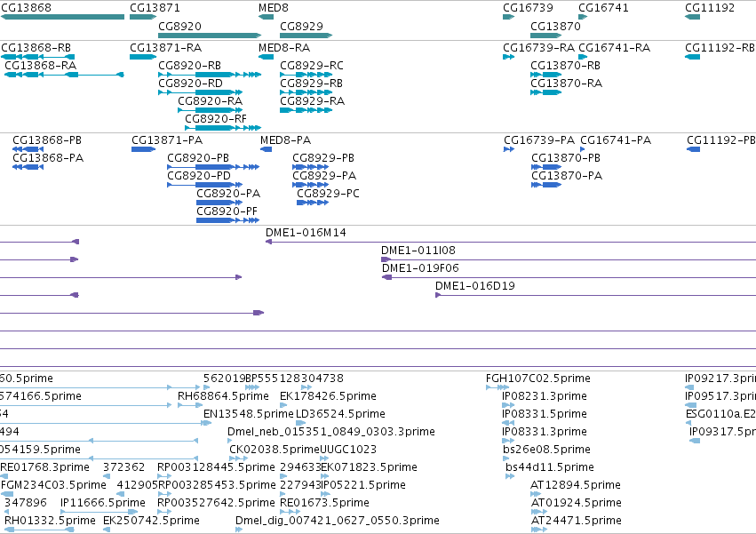This screenshot has height=534, width=756.
Task: Select transcript label CG13868-RA
Action: coord(41,65)
